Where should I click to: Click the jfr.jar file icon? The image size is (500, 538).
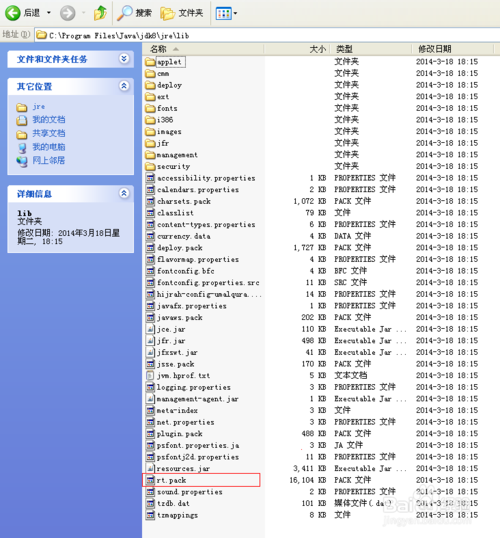point(150,341)
